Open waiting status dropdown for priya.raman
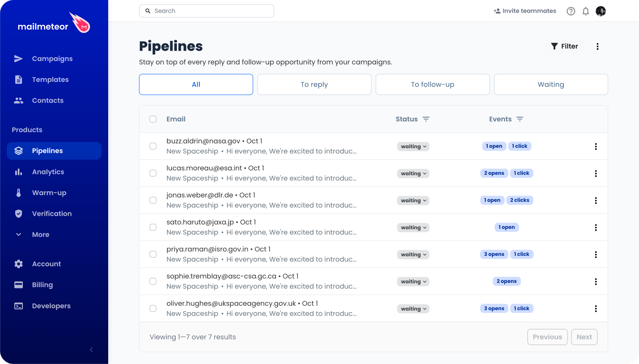Screen dimensions: 639x364 (x=413, y=255)
